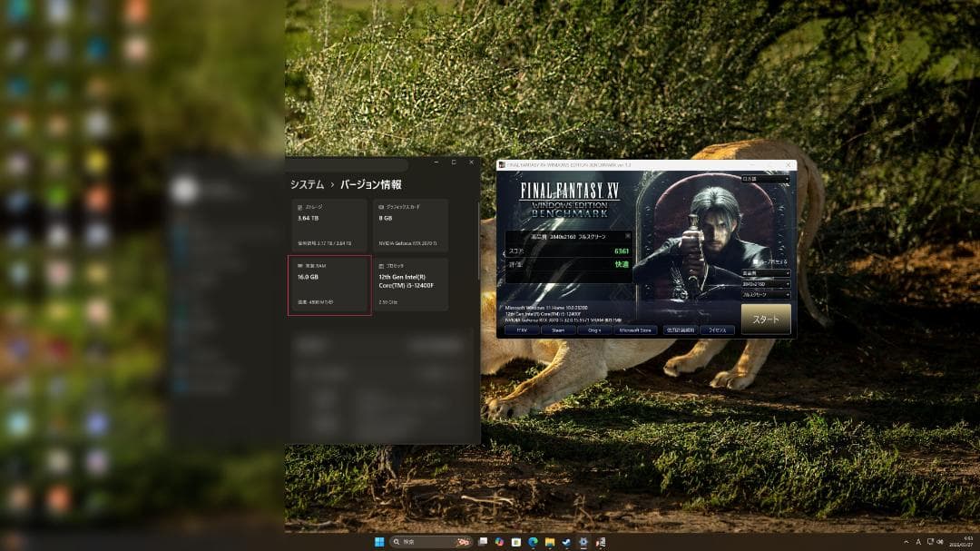Open Microsoft Store from the taskbar
Viewport: 980px width, 551px height.
516,542
